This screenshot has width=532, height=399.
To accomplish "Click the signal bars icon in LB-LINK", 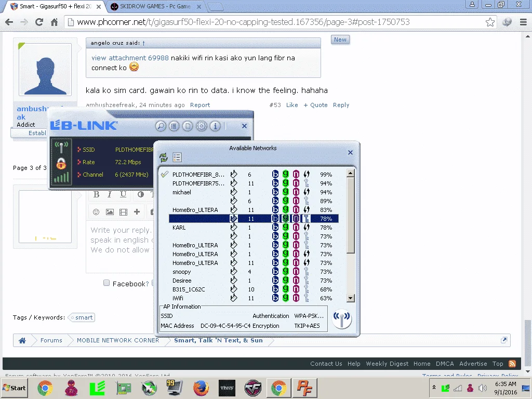I will [61, 177].
